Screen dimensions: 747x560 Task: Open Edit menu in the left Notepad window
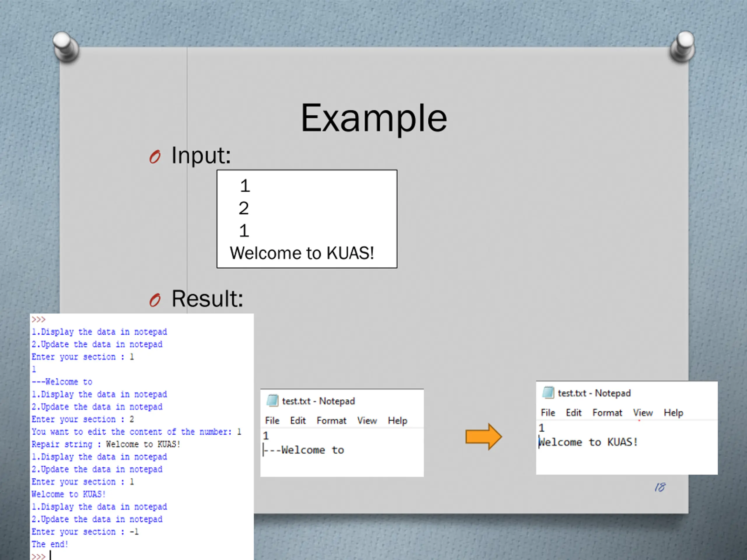(x=298, y=421)
